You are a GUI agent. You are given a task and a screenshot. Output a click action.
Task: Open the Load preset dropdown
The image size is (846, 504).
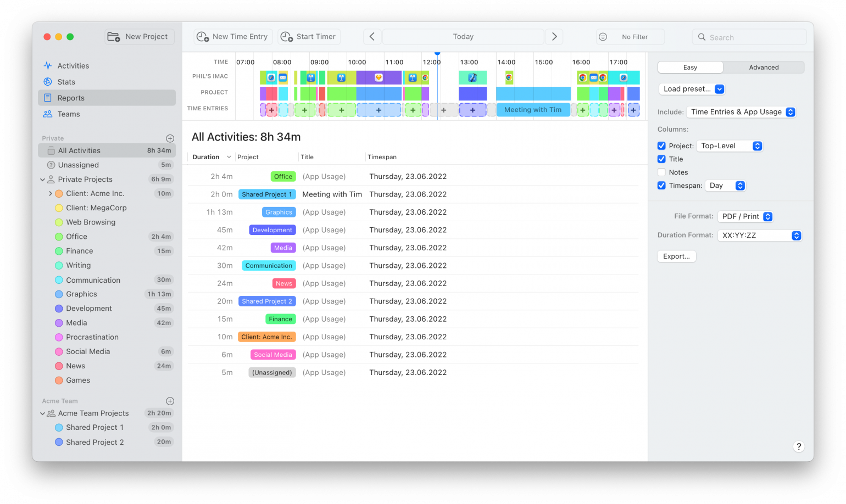click(692, 88)
